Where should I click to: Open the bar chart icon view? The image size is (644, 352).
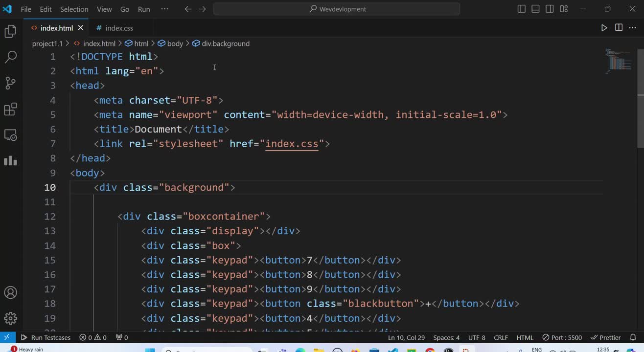tap(10, 160)
